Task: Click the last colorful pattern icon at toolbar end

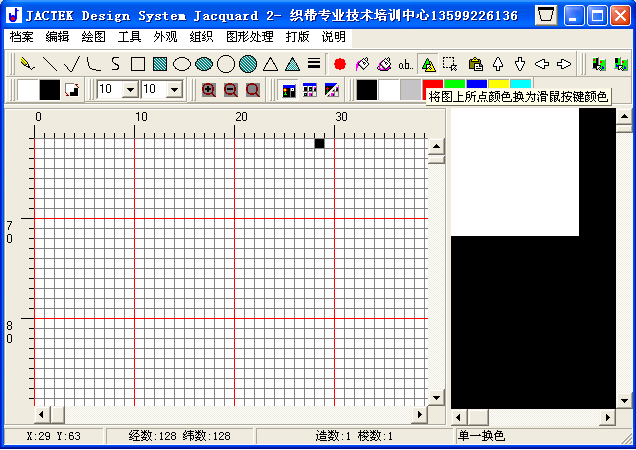Action: click(621, 64)
